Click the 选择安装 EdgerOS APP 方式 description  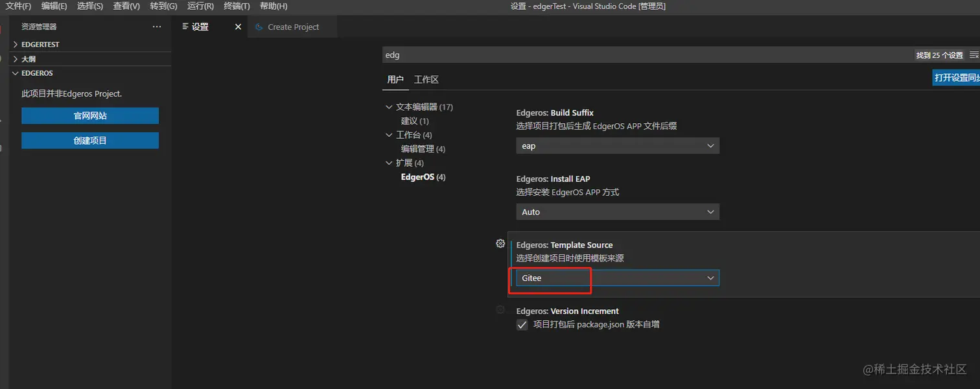click(x=568, y=193)
